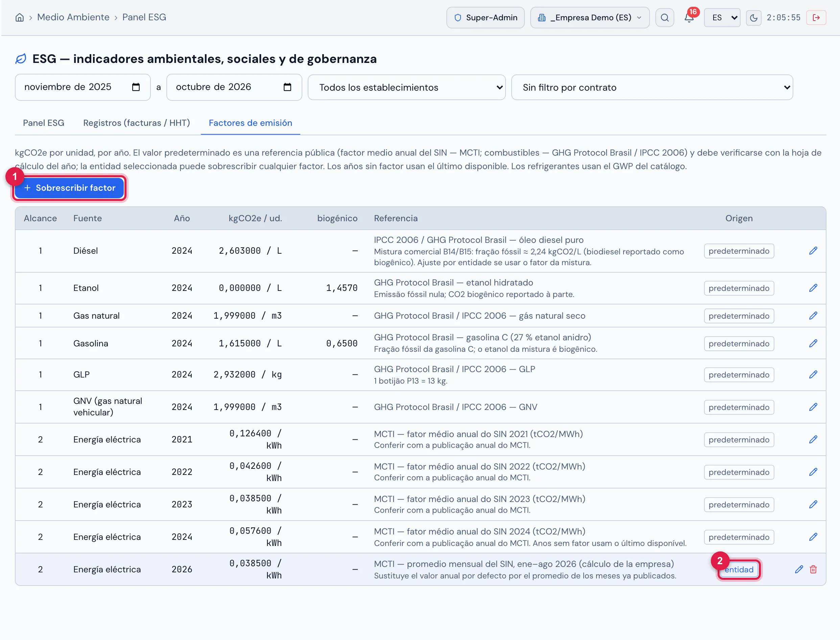Viewport: 840px width, 640px height.
Task: Open end date calendar picker icon
Action: click(287, 87)
